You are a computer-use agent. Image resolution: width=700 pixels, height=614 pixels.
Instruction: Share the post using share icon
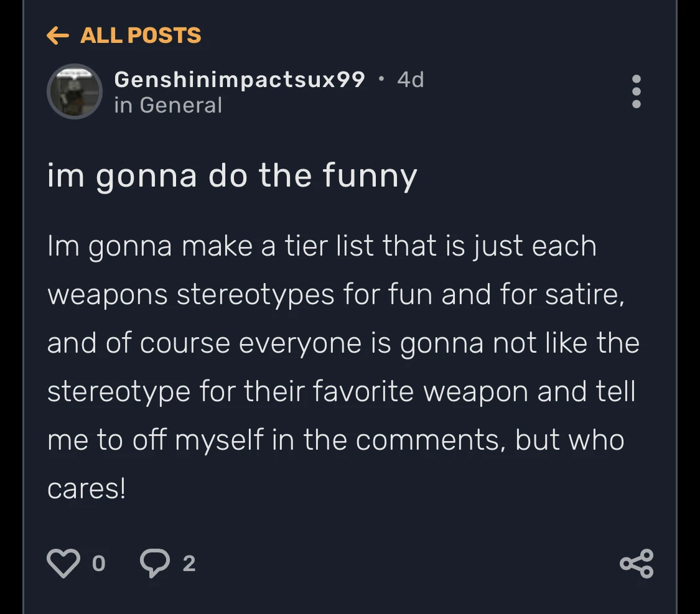[x=637, y=563]
